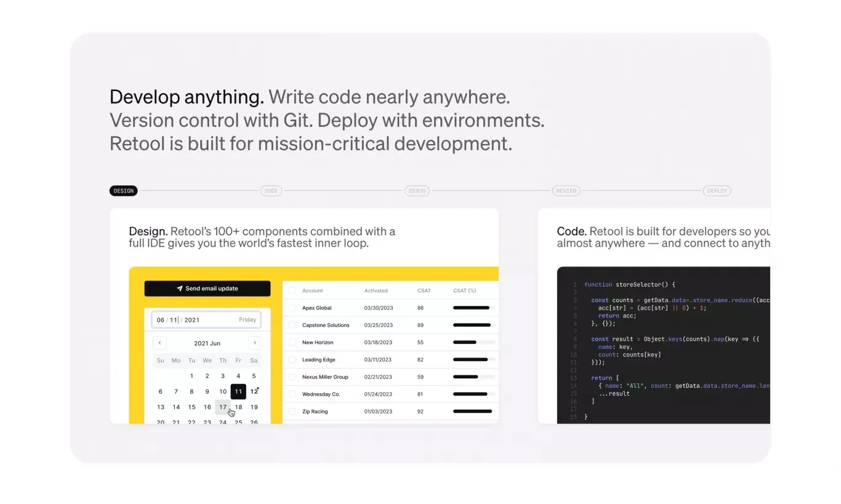The width and height of the screenshot is (841, 504).
Task: Tick the New Horizon row checkbox
Action: click(x=292, y=342)
